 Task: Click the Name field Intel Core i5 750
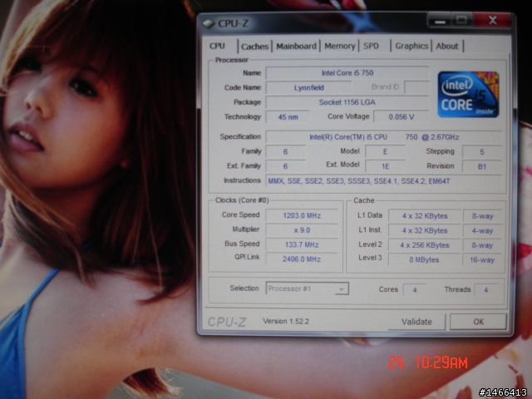click(x=347, y=73)
